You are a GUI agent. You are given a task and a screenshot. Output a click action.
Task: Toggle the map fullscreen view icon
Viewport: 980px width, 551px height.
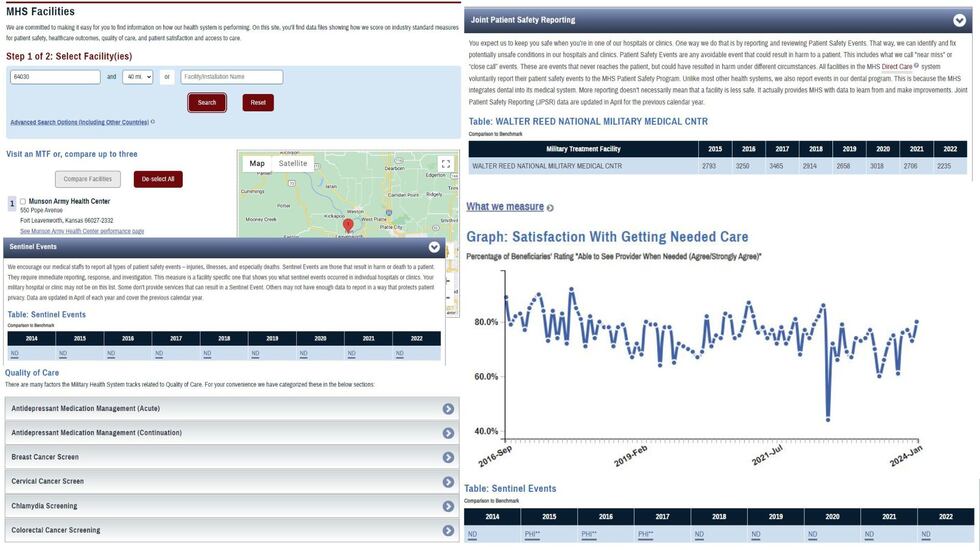(446, 164)
